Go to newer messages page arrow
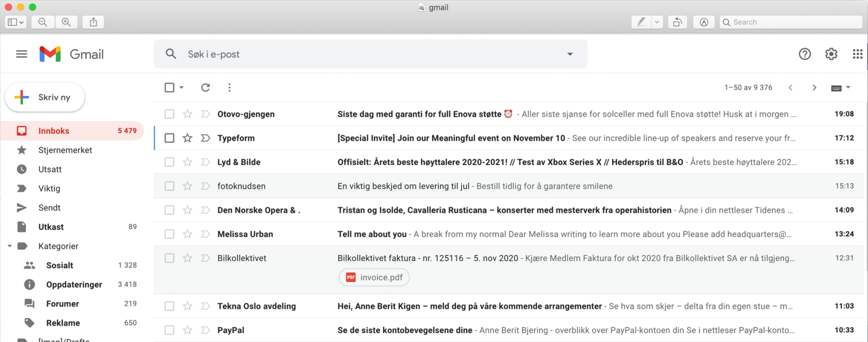 coord(790,88)
